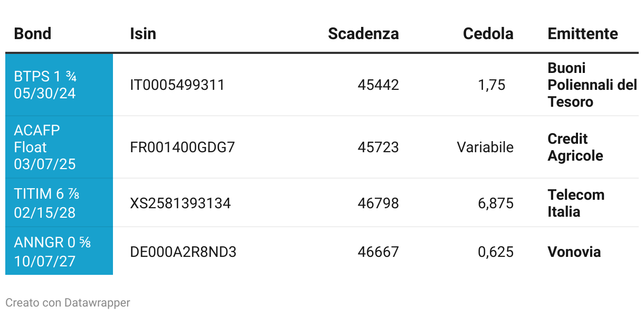The image size is (644, 315).
Task: Click the TITIM 6 ⅞ 02/15/28 cell
Action: coord(59,203)
